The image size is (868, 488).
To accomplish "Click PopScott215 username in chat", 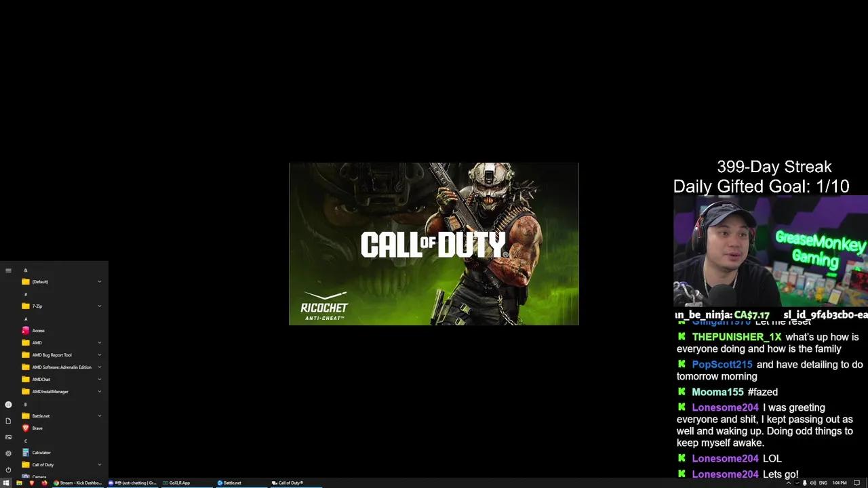I will 722,365.
